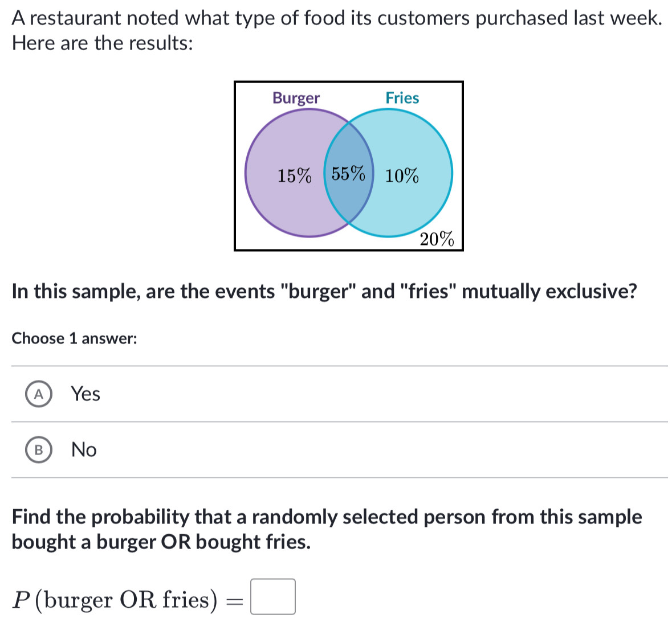Click the "Here are the results:" line
Viewport: 672px width, 618px height.
coord(102,43)
